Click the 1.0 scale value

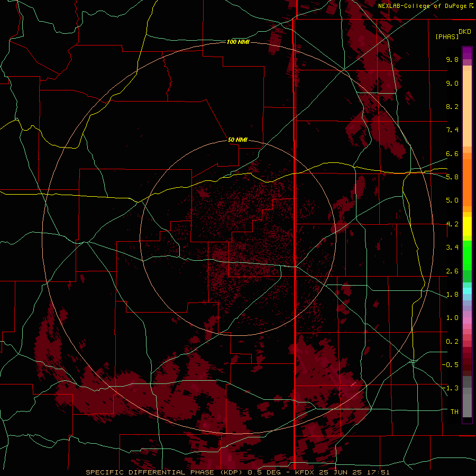coord(452,318)
